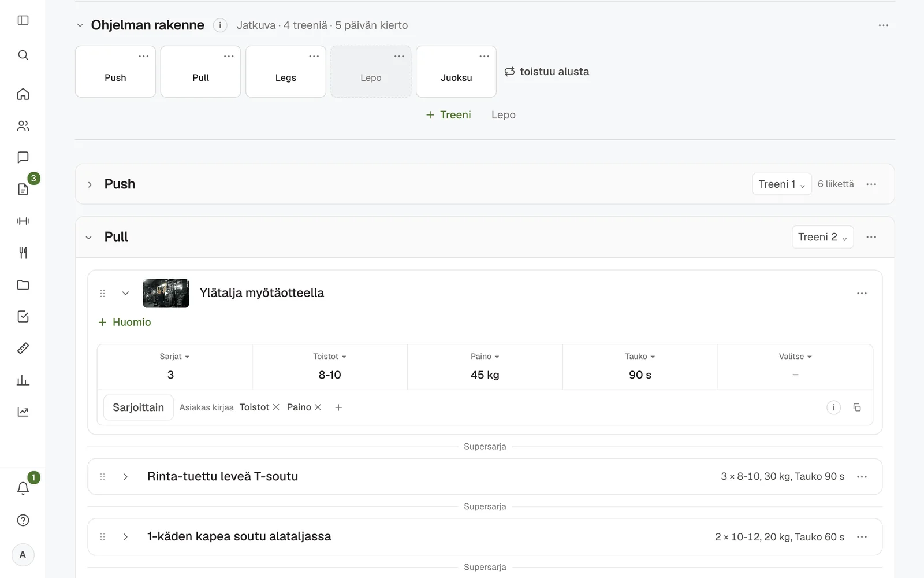Click the copy icon in Ylätalja settings row
This screenshot has height=578, width=924.
857,407
